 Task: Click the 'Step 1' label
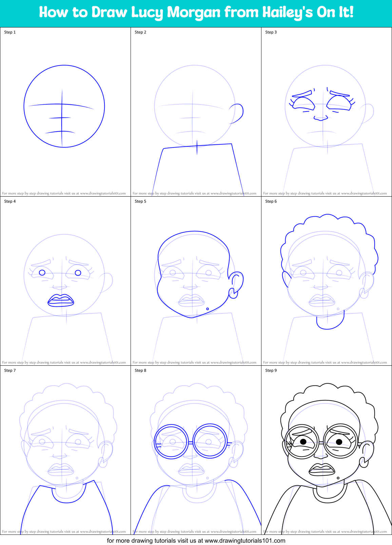click(x=10, y=32)
